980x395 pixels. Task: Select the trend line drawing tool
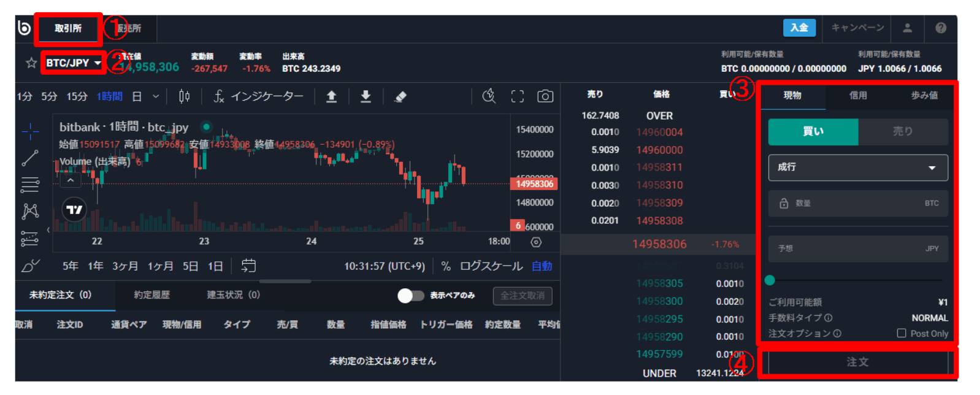point(30,158)
